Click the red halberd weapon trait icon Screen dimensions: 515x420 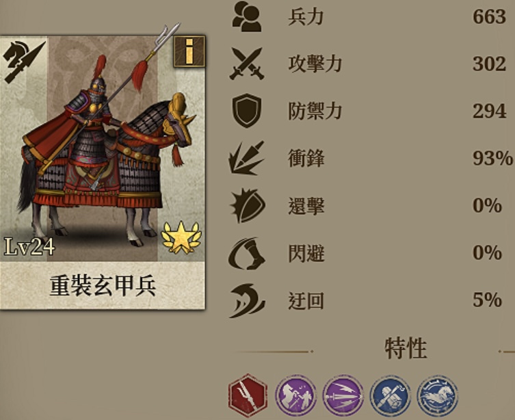pos(248,395)
